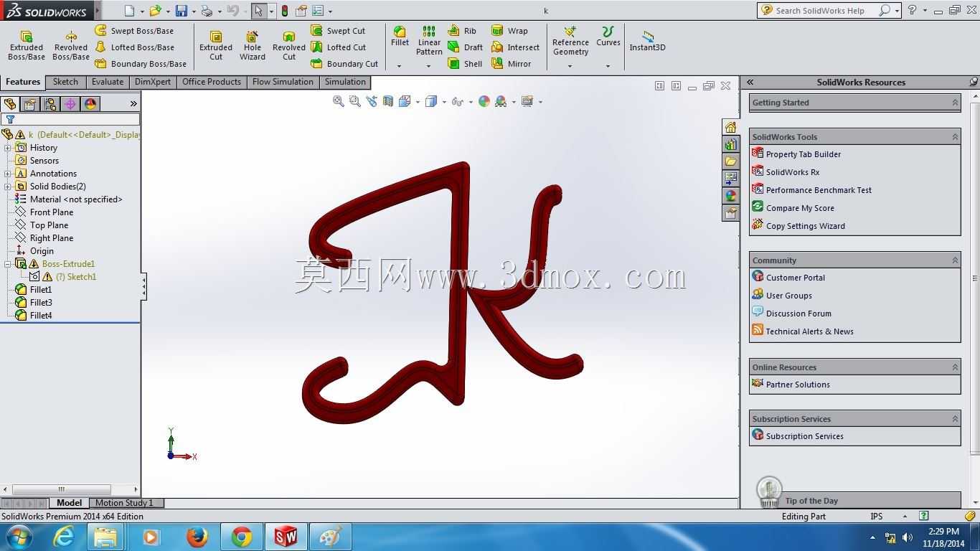Open Edit Appearance from the view toolbar
The height and width of the screenshot is (551, 980).
[x=484, y=102]
